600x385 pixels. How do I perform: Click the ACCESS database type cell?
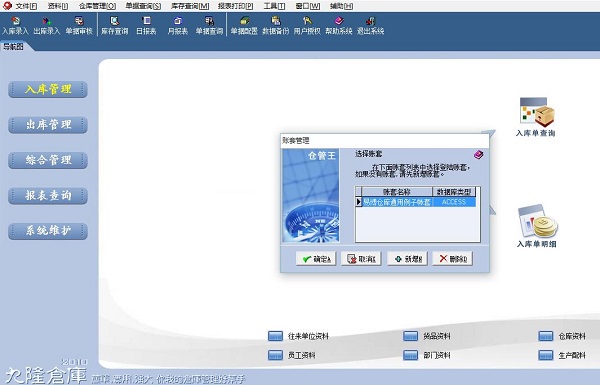[454, 202]
